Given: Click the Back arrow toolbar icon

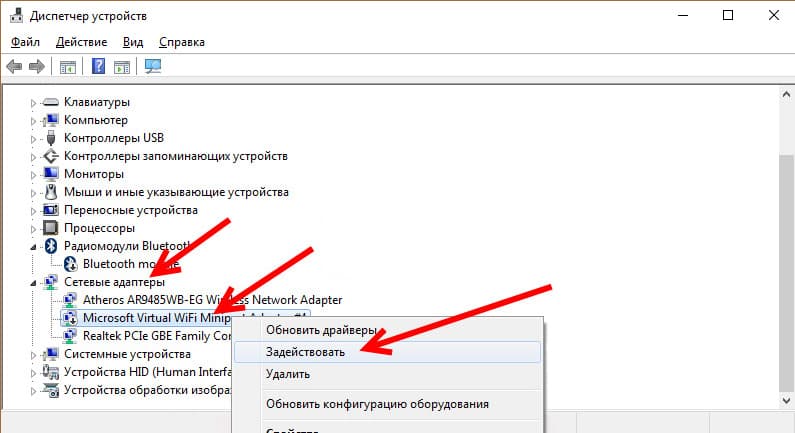Looking at the screenshot, I should click(14, 66).
